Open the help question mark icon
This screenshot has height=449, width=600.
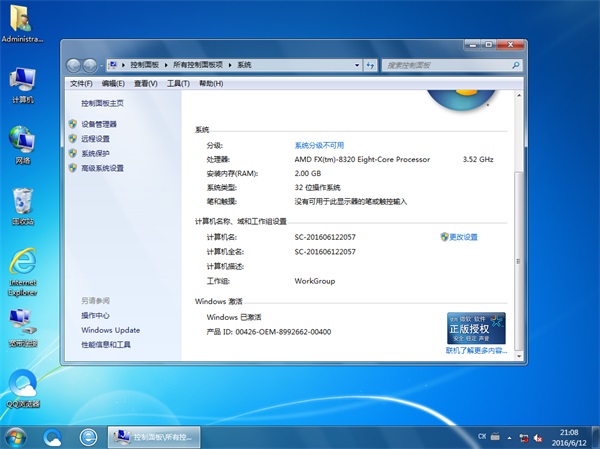[x=513, y=83]
